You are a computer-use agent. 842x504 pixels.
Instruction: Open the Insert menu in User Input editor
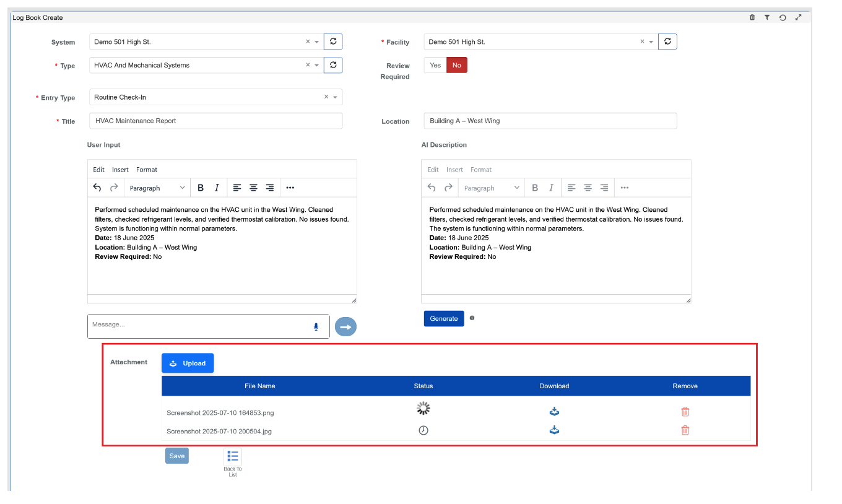[120, 170]
